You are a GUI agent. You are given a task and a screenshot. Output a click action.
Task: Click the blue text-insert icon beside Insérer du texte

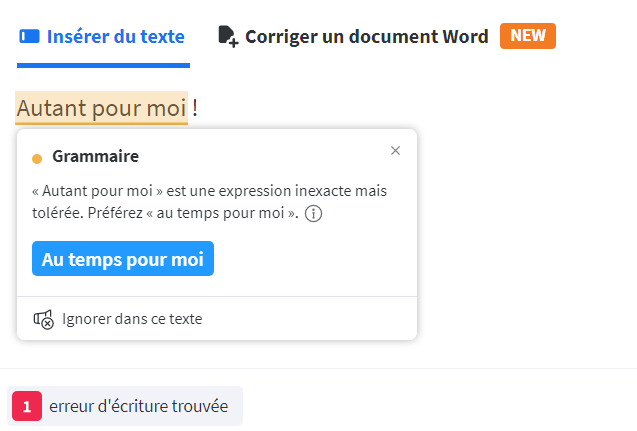(x=30, y=36)
